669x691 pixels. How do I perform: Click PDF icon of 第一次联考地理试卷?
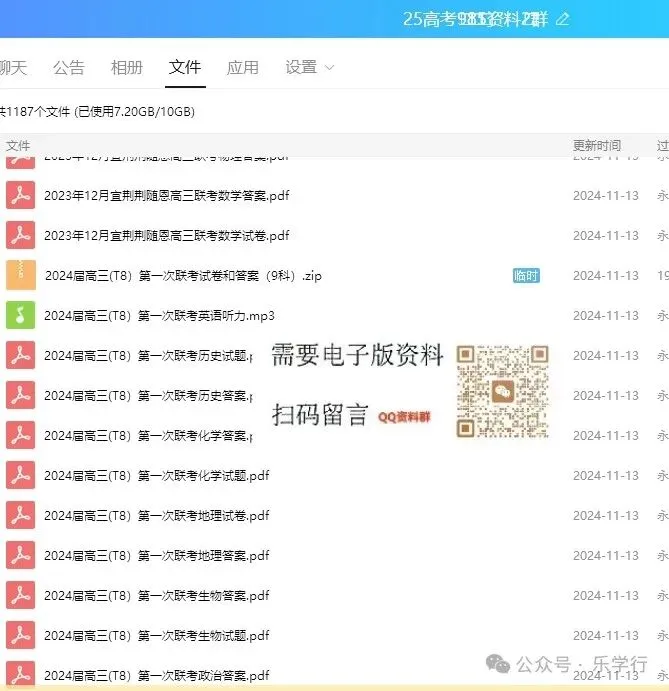point(20,516)
